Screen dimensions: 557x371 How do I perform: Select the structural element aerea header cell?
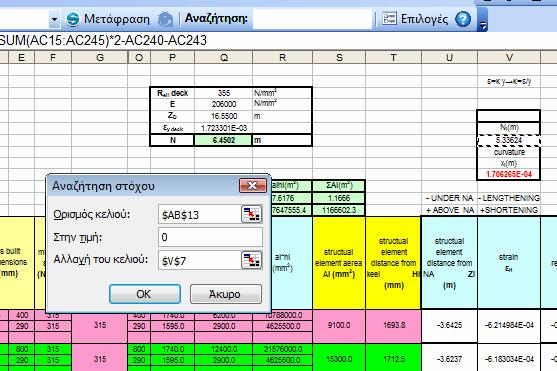point(339,263)
